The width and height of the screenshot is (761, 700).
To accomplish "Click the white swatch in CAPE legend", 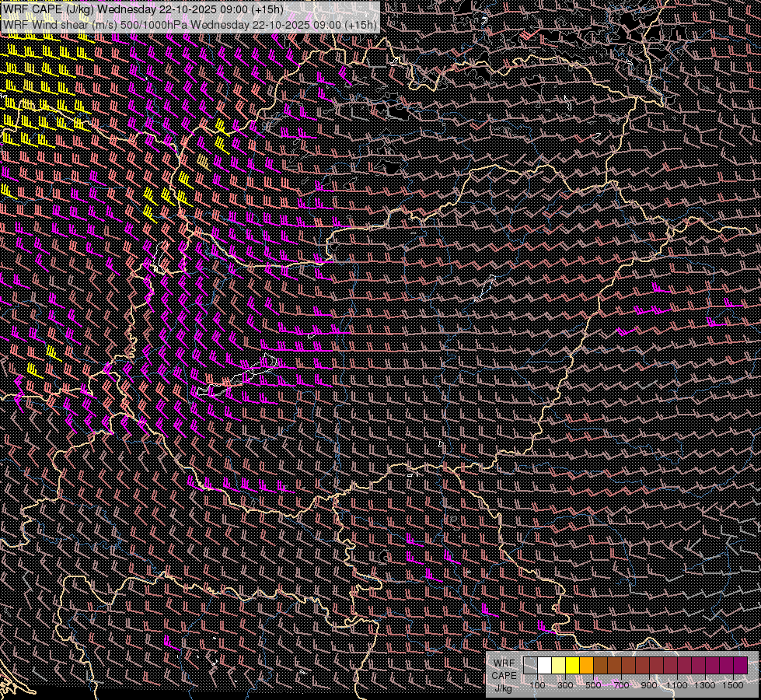I will pos(544,665).
